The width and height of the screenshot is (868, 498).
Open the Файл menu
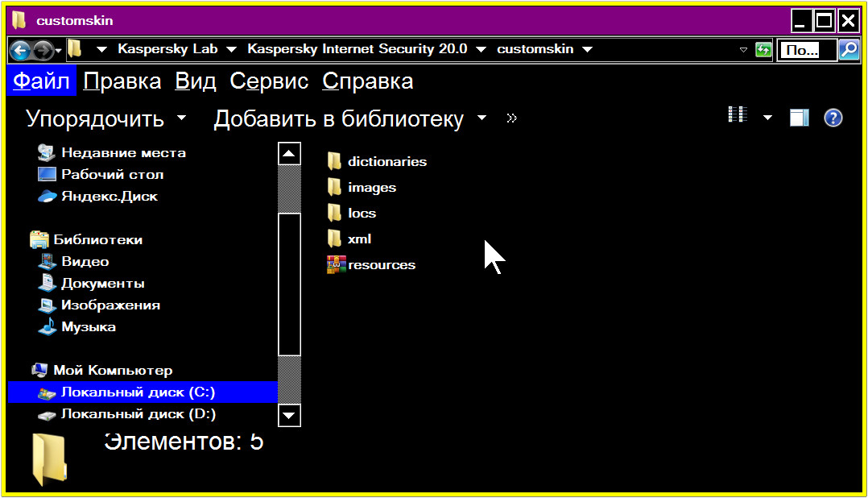(x=42, y=81)
